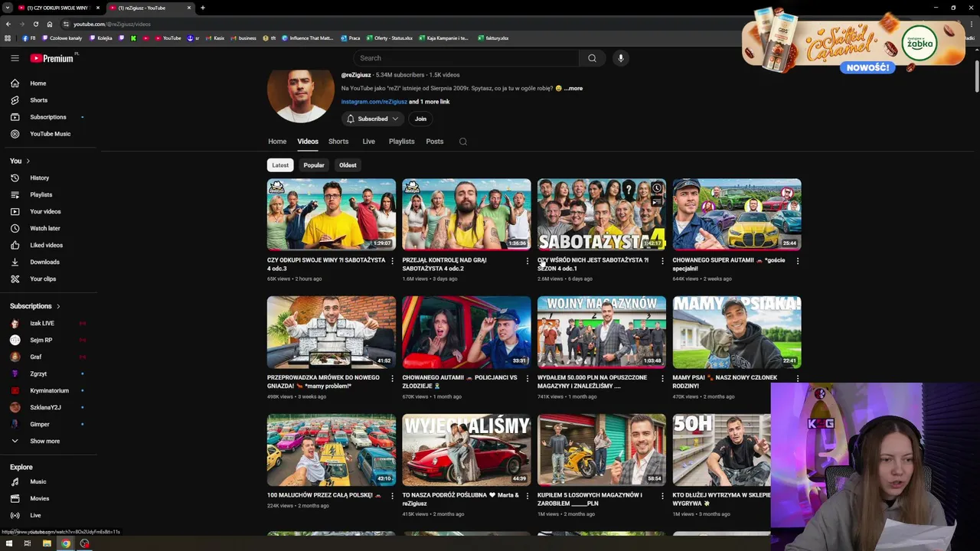Screen dimensions: 980x551
Task: Reload page with browser refresh button
Action: (35, 24)
